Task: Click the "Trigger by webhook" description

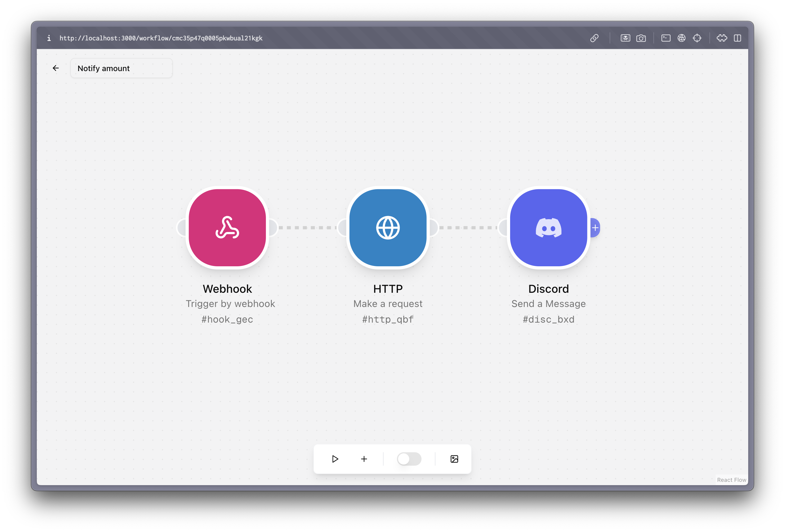Action: click(x=230, y=304)
